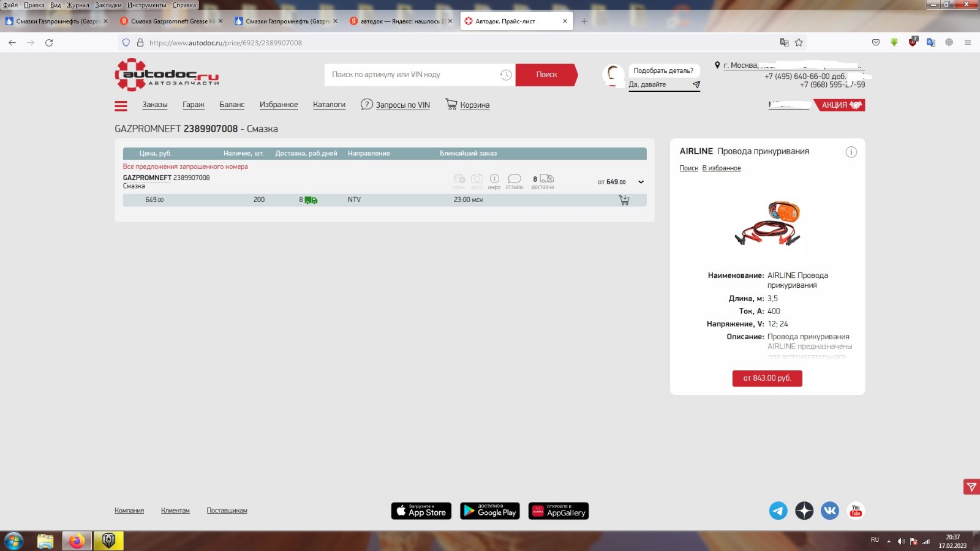
Task: Open the Yandex Zen social link
Action: [804, 511]
